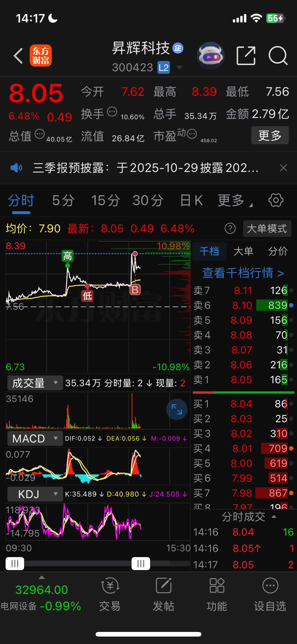
Task: Switch to the 日K chart tab
Action: pyautogui.click(x=192, y=200)
